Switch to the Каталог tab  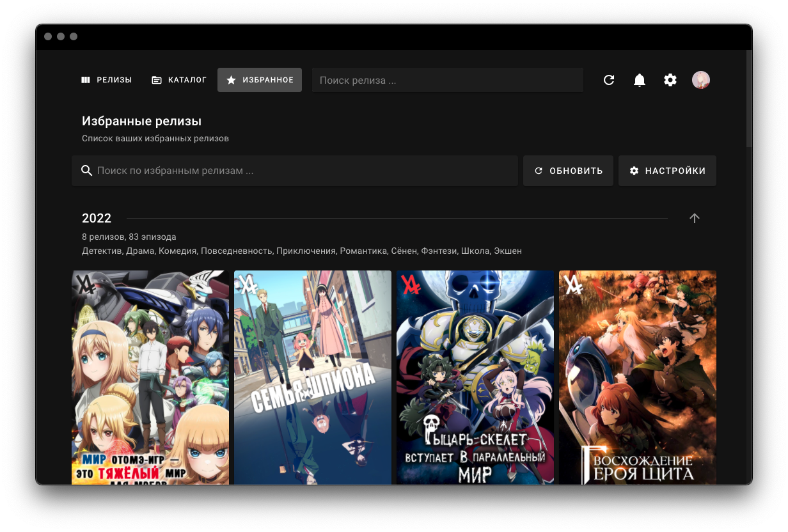tap(179, 80)
